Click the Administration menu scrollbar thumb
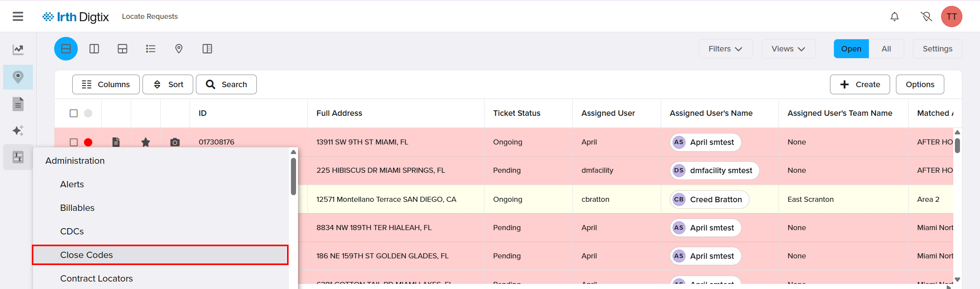This screenshot has width=980, height=289. [293, 176]
